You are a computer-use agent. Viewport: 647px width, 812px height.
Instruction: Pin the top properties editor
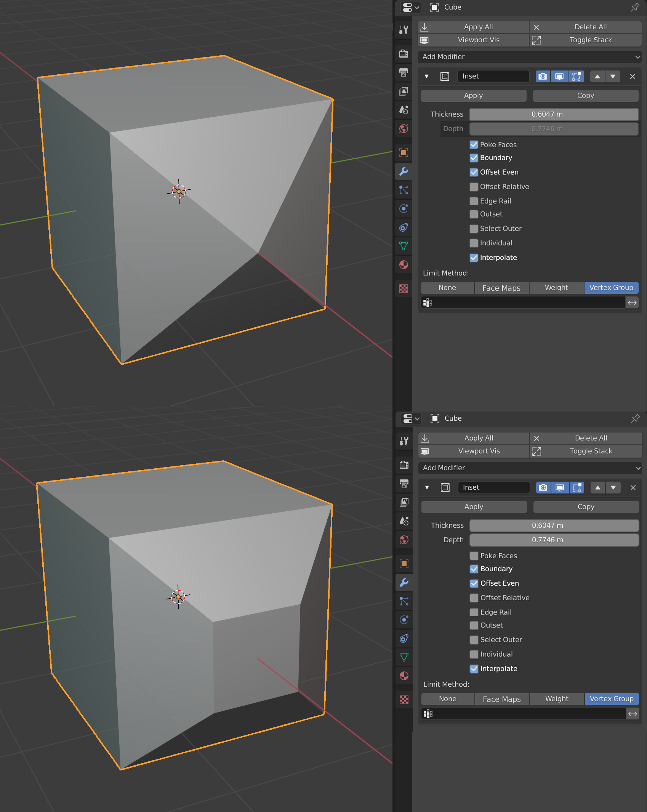[635, 7]
